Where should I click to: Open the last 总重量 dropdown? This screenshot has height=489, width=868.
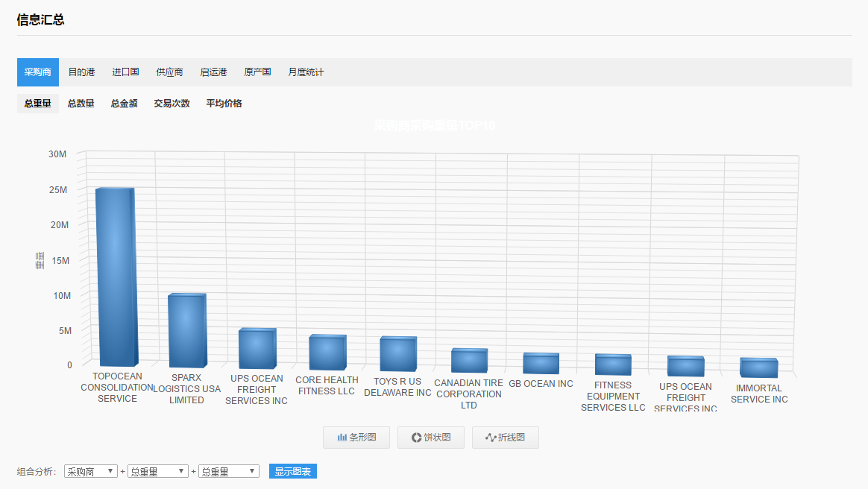pyautogui.click(x=229, y=471)
